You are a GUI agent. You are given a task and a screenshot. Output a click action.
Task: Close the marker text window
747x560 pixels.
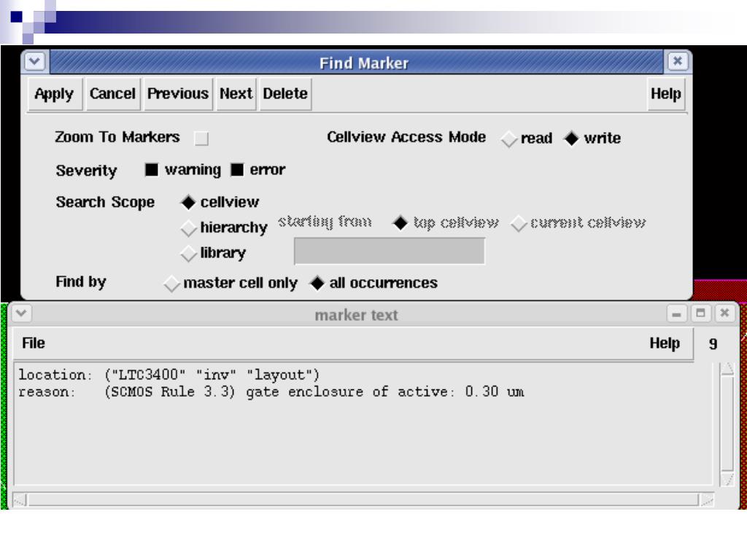click(724, 314)
